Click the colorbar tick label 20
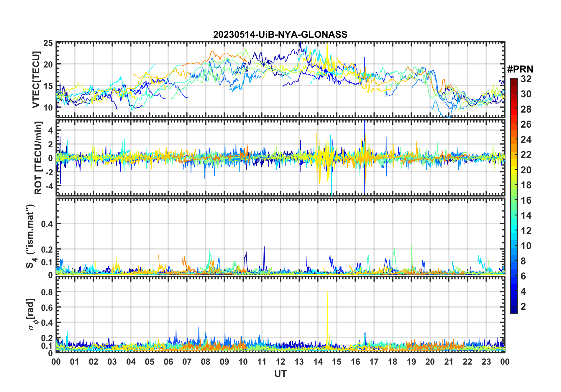 526,170
